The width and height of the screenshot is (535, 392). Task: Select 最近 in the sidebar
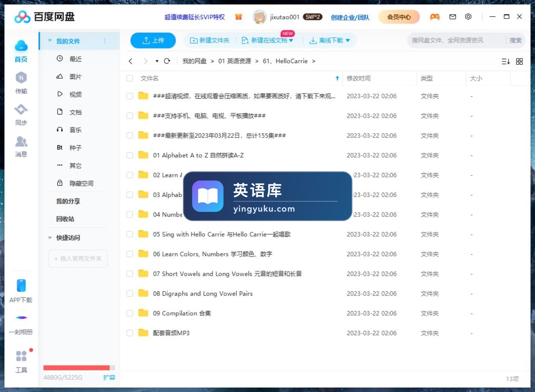pos(75,59)
